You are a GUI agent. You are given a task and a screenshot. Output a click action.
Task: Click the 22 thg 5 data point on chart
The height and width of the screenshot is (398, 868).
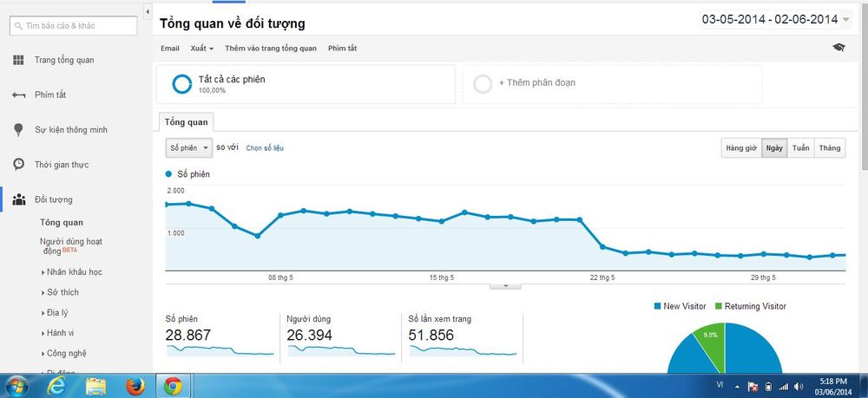(602, 247)
